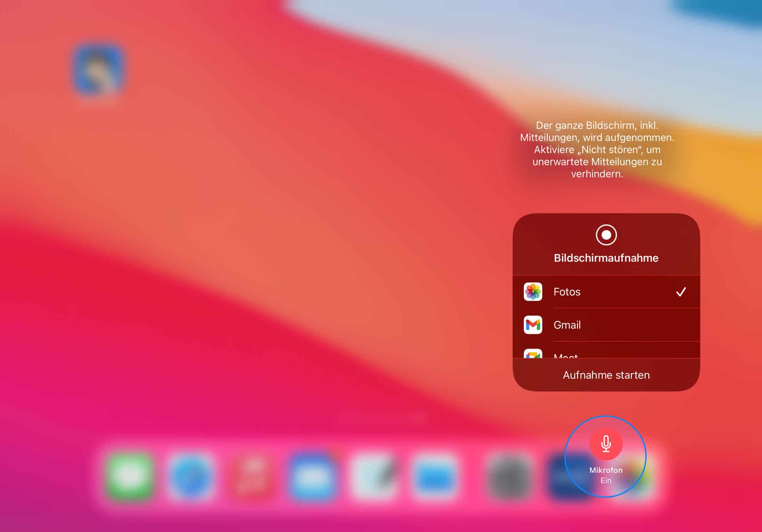Click the Gmail envelope icon
762x532 pixels.
[533, 325]
